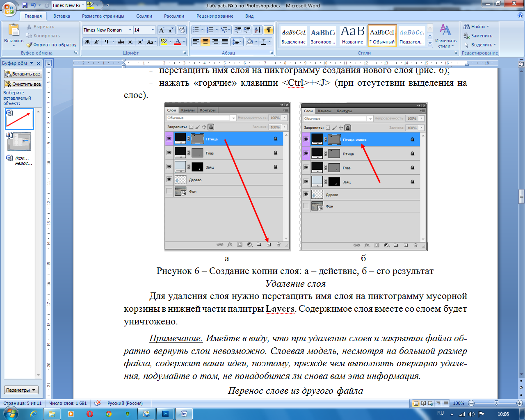Click Вставить все in clipboard pane
Image resolution: width=525 pixels, height=420 pixels.
tap(23, 74)
